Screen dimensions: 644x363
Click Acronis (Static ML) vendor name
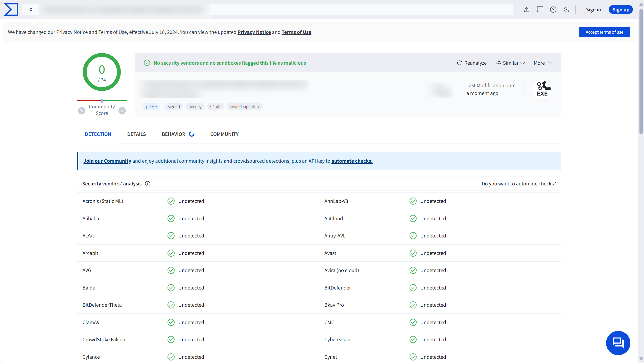pos(103,201)
